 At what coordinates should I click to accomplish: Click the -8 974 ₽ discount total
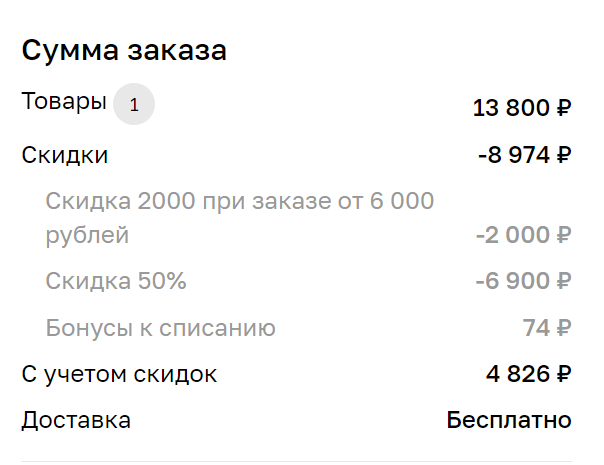click(525, 155)
